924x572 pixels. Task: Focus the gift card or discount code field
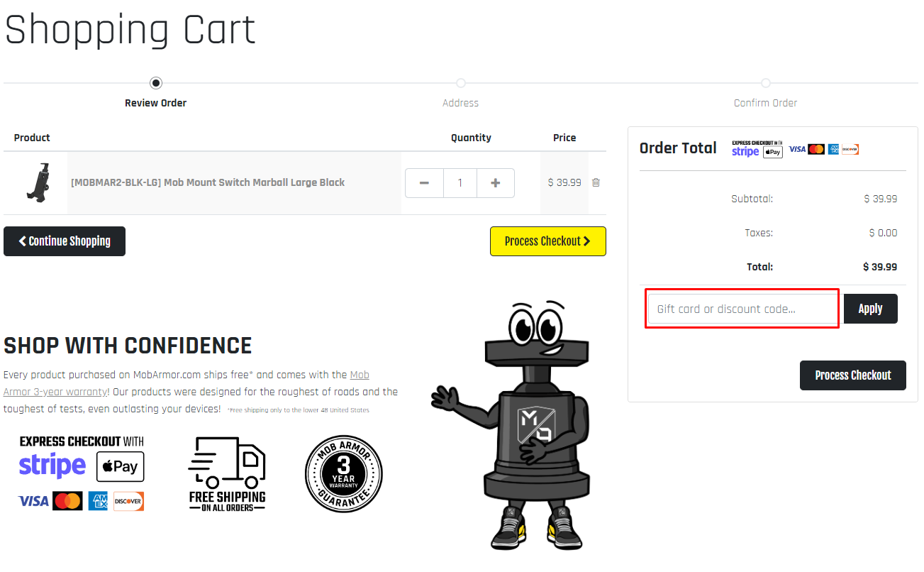(742, 309)
